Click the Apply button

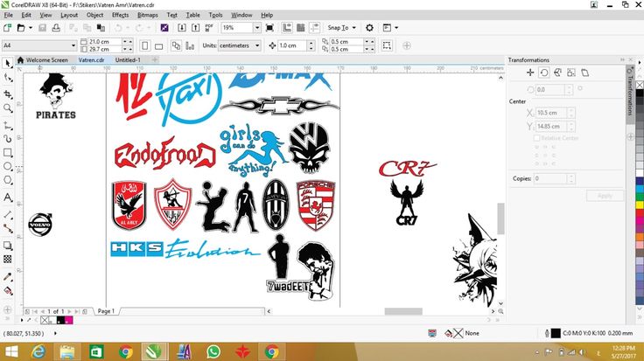605,196
